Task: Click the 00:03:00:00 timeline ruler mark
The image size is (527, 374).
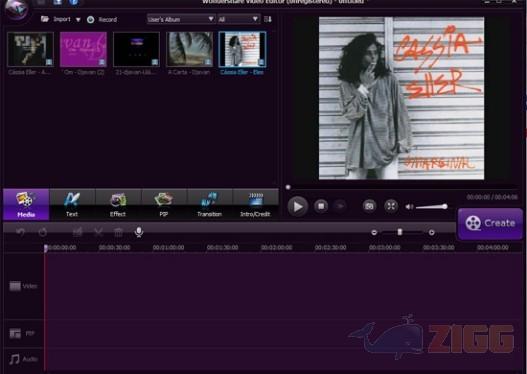Action: click(384, 248)
